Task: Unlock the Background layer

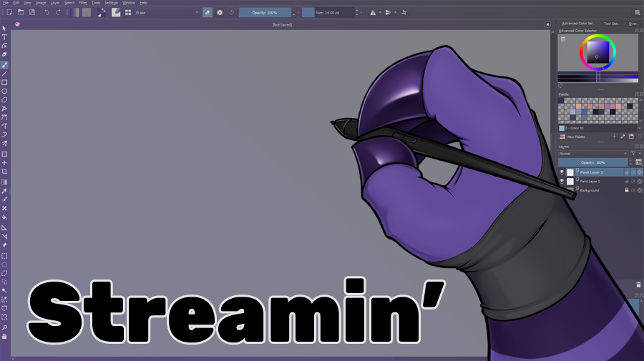Action: [627, 190]
